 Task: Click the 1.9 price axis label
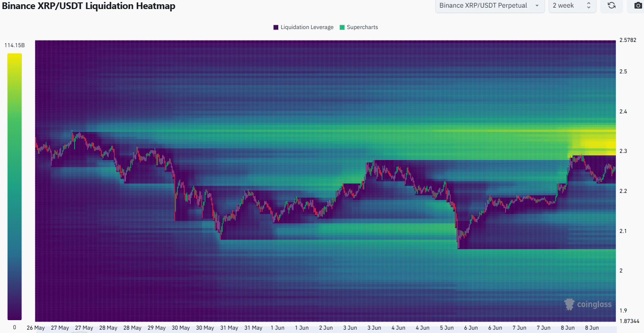[x=623, y=310]
